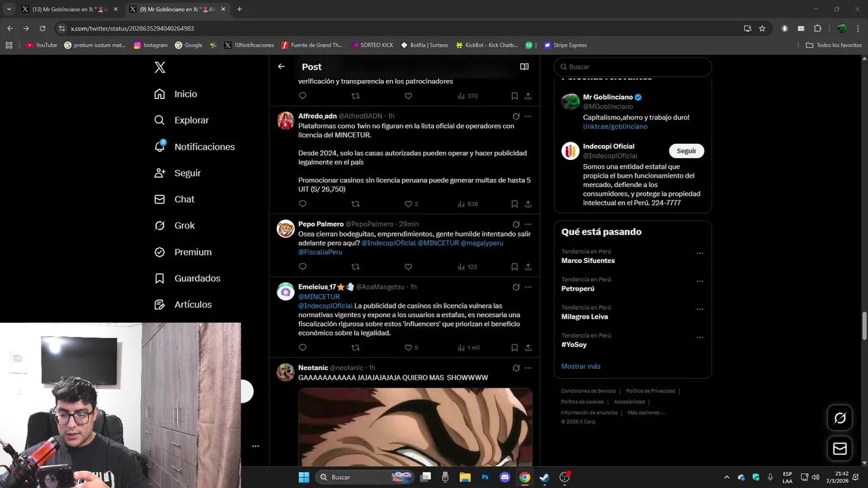Reload the page in Chrome toolbar
This screenshot has height=488, width=868.
point(42,28)
